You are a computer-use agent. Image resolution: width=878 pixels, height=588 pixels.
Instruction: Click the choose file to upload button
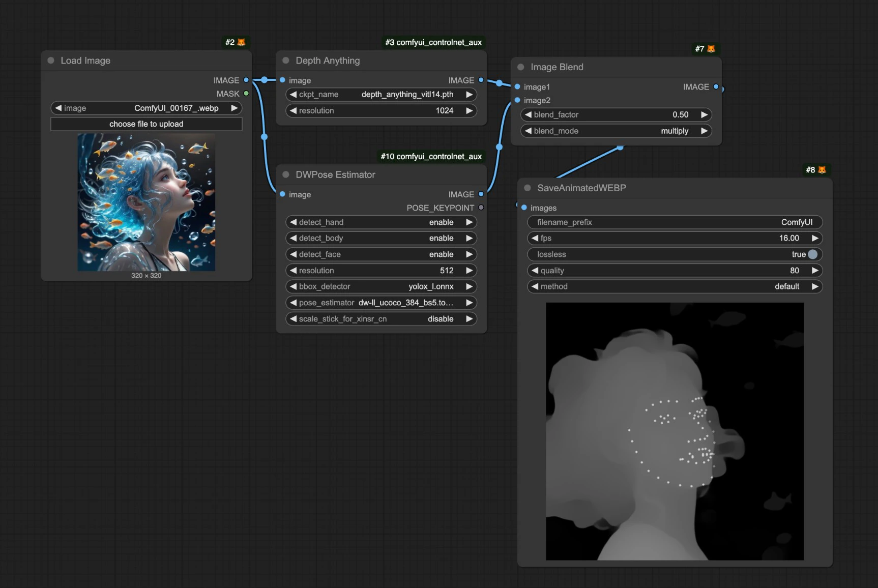click(146, 124)
